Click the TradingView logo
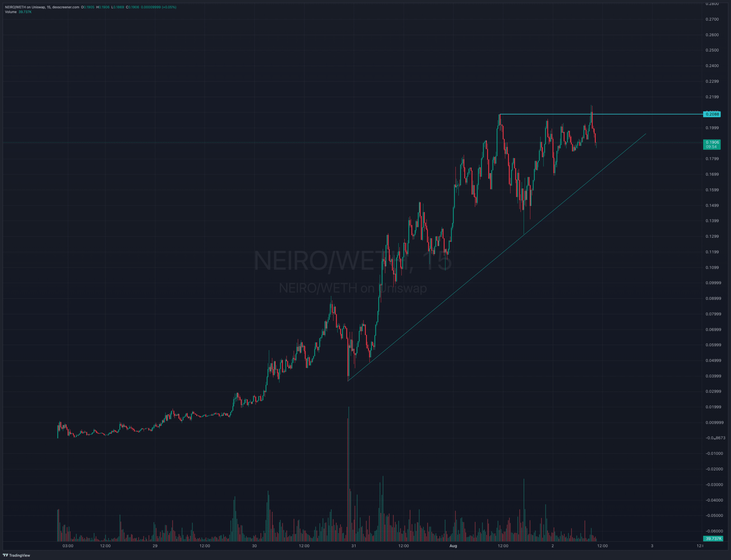The image size is (731, 560). 16,555
